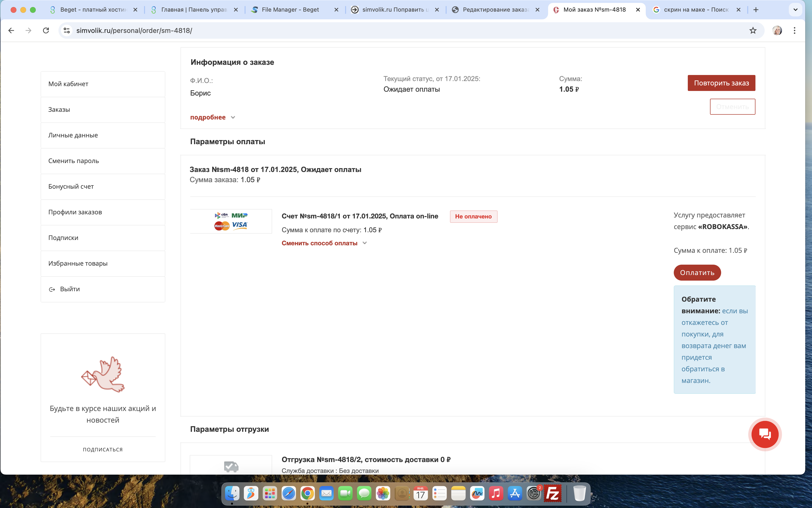
Task: Expand 'Сменить способ оплаты' options
Action: 319,243
